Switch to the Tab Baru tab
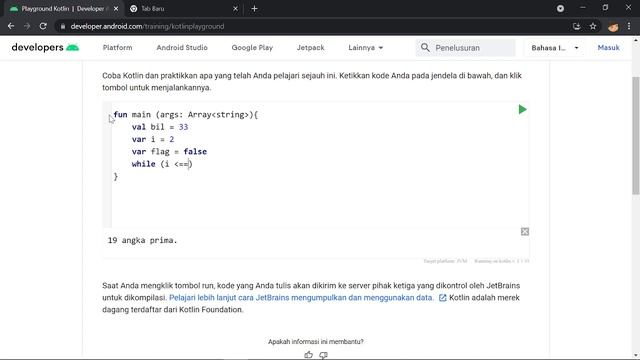The image size is (640, 360). tap(184, 9)
